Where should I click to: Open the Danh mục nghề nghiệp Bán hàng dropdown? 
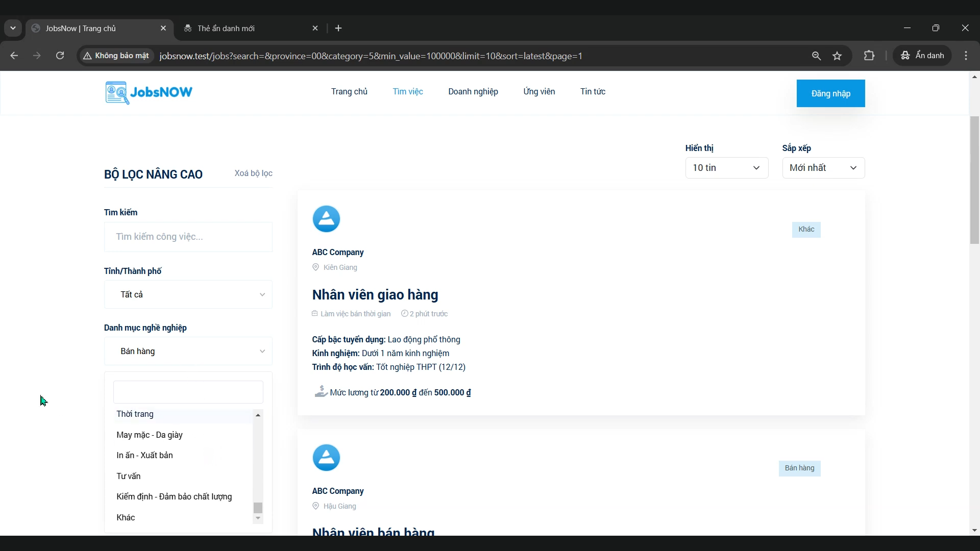click(x=188, y=351)
